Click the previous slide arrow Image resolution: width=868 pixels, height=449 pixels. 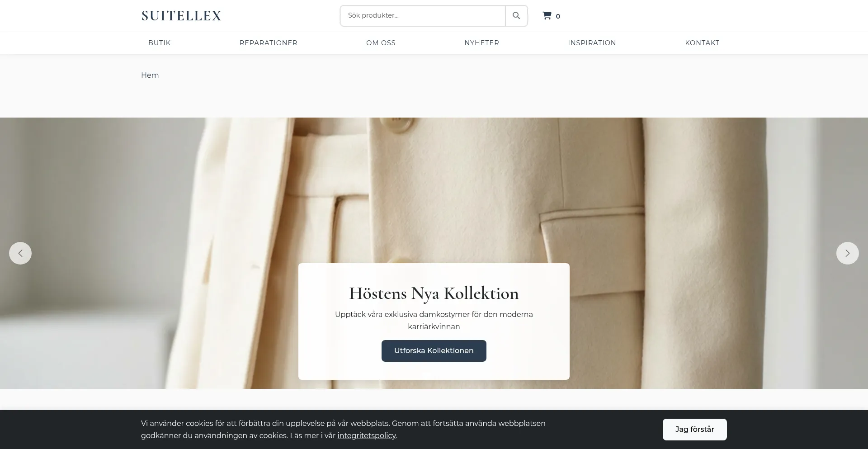pyautogui.click(x=19, y=253)
